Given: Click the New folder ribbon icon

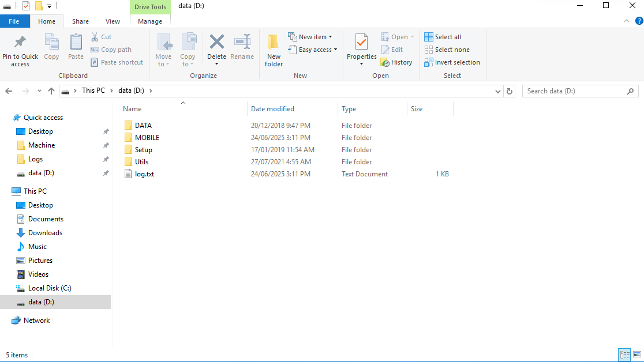Looking at the screenshot, I should 274,43.
